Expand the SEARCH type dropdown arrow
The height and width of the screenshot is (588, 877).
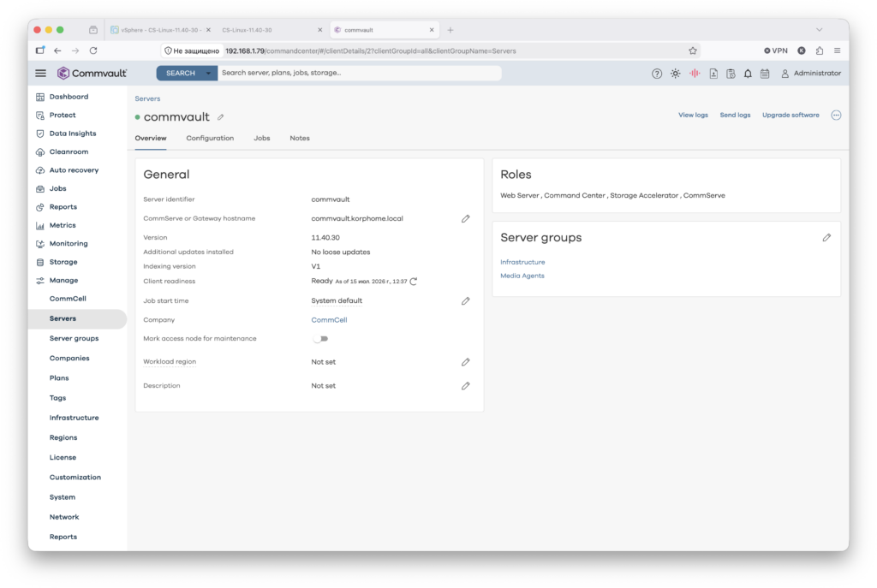tap(209, 74)
